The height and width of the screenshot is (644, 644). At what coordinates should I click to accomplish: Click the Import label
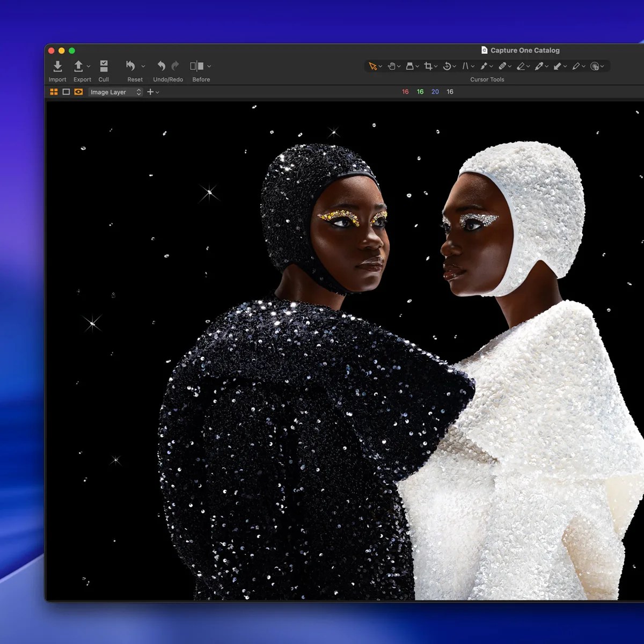(57, 79)
